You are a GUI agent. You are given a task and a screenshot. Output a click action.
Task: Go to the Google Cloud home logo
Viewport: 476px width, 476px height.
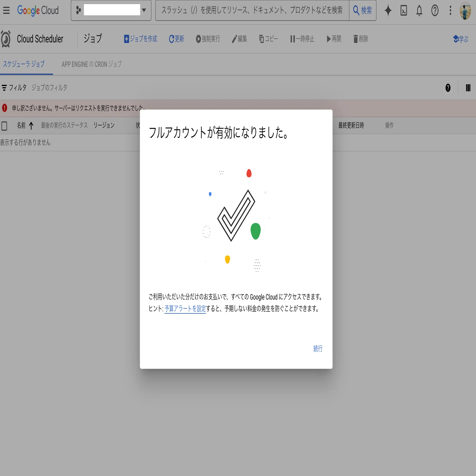click(x=38, y=10)
